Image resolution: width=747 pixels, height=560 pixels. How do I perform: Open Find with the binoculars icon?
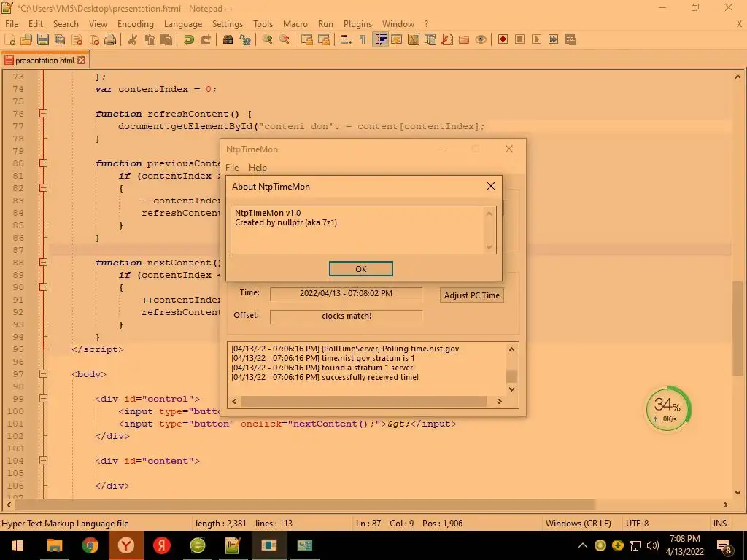pos(228,39)
